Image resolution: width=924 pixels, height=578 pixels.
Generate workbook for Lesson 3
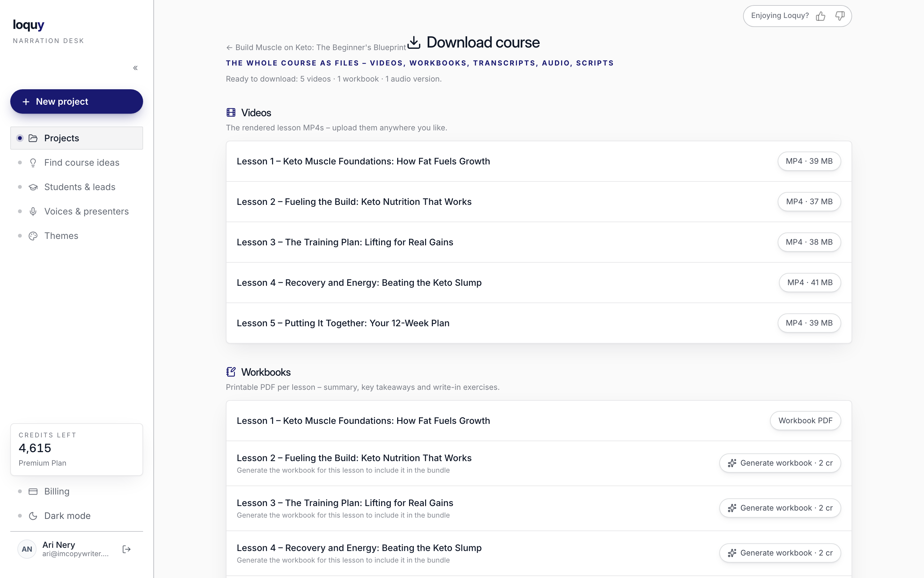pos(780,508)
